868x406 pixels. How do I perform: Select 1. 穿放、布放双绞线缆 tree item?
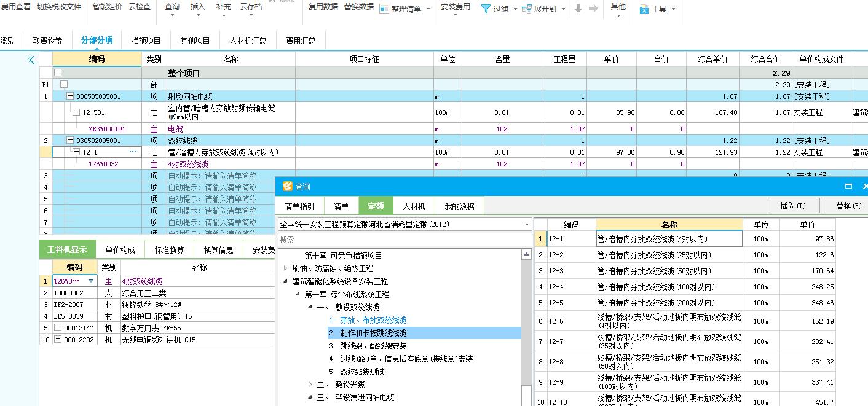[368, 320]
